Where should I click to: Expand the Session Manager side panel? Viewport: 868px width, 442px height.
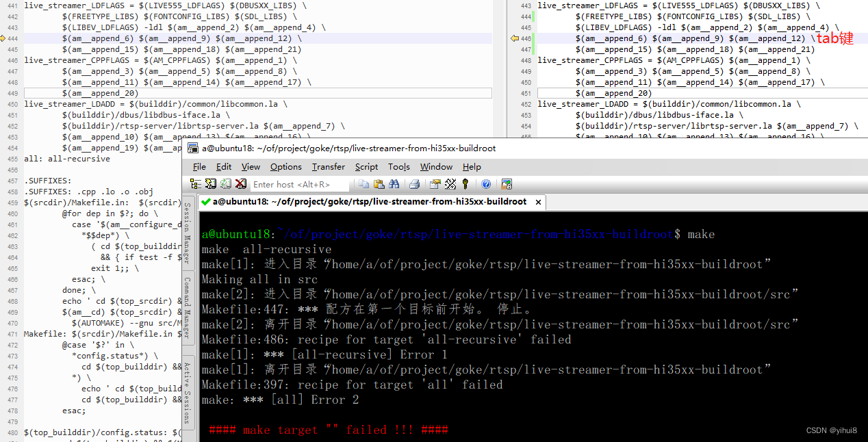pos(188,233)
